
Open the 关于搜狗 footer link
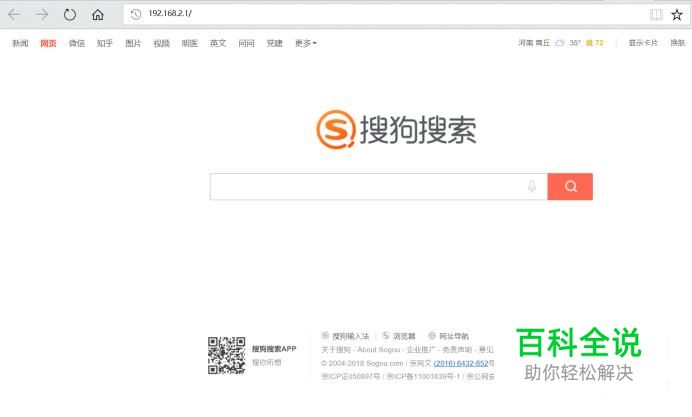click(336, 349)
